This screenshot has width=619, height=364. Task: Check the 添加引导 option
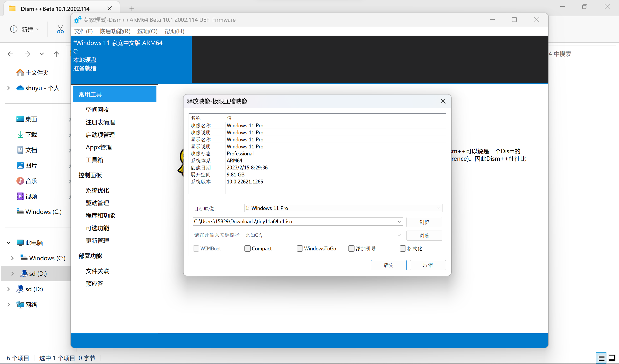(x=351, y=248)
